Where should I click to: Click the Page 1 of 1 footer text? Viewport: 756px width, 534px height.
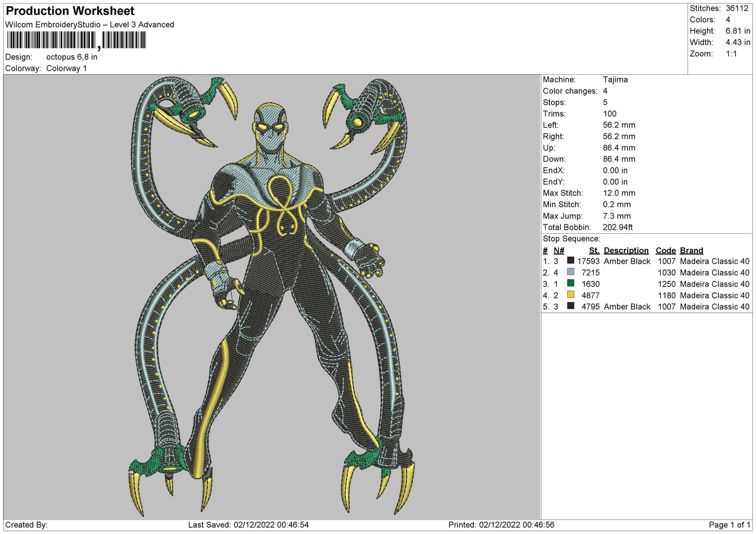pos(729,525)
